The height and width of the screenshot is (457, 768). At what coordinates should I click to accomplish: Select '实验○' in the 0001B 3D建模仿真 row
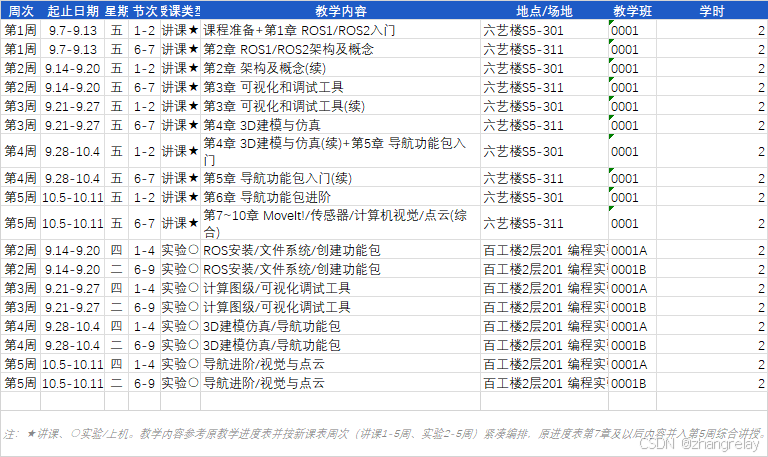(x=180, y=345)
